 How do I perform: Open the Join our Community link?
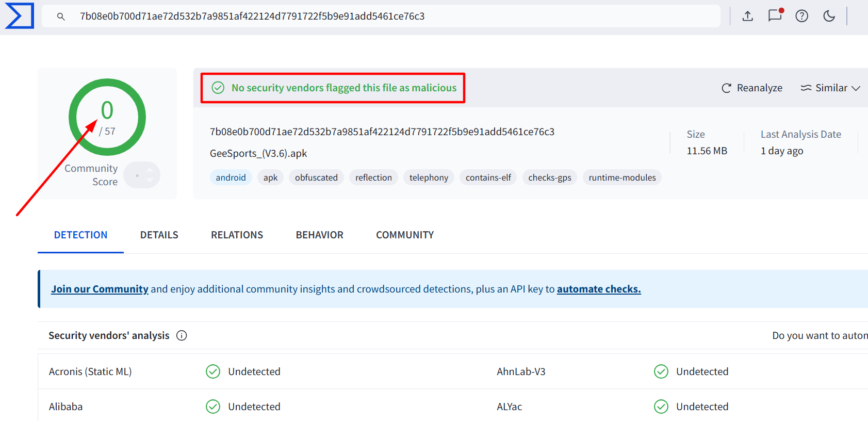(x=100, y=289)
